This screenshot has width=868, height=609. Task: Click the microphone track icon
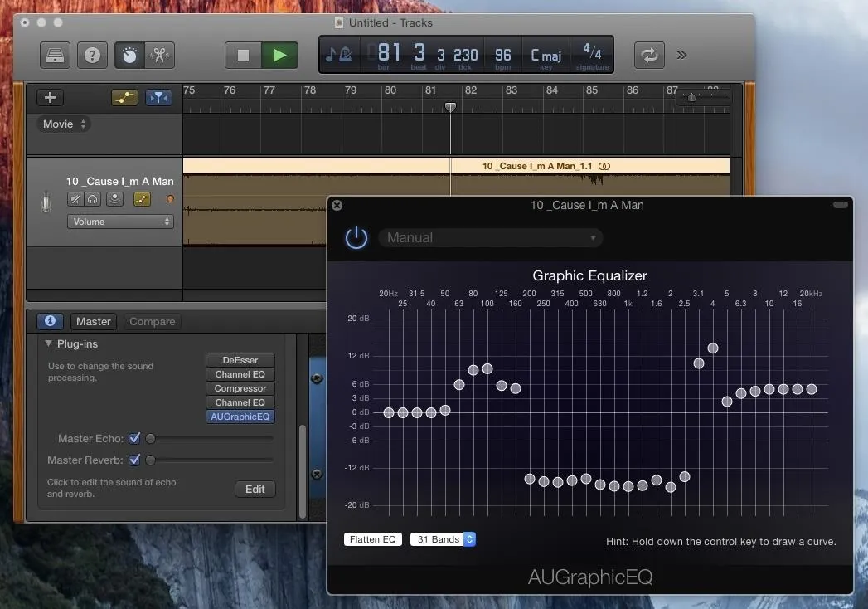point(46,201)
